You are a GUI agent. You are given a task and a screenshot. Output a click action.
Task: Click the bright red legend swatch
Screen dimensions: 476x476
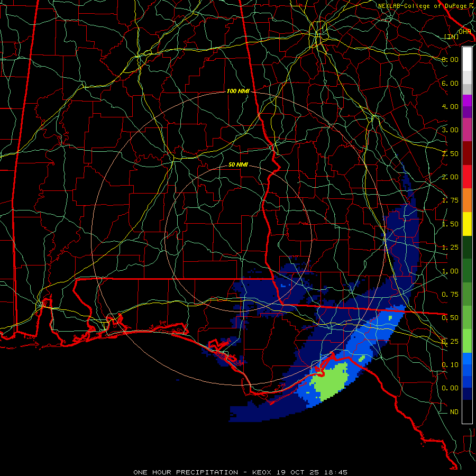[467, 177]
